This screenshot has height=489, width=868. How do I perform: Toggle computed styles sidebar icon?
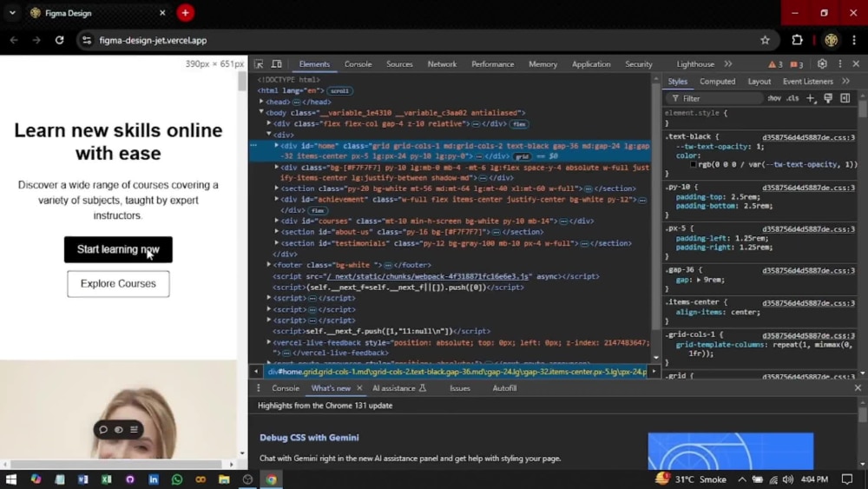pyautogui.click(x=845, y=98)
